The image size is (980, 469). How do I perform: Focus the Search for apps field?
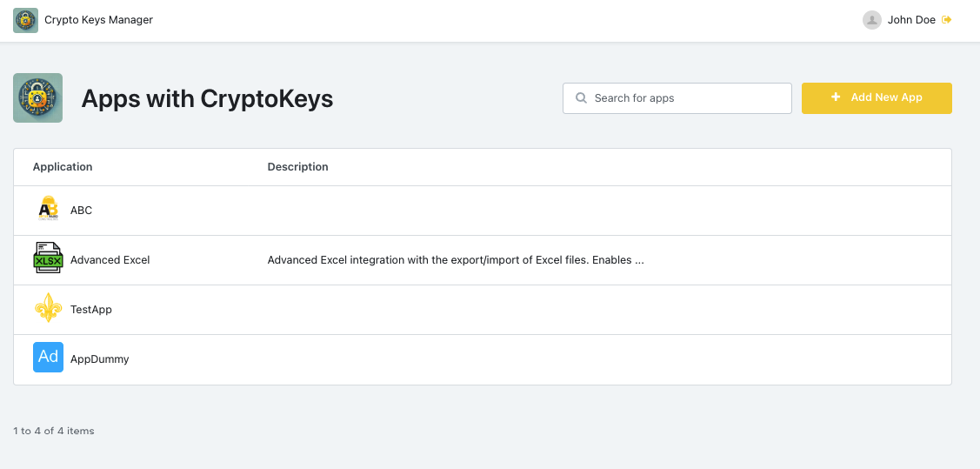(677, 98)
